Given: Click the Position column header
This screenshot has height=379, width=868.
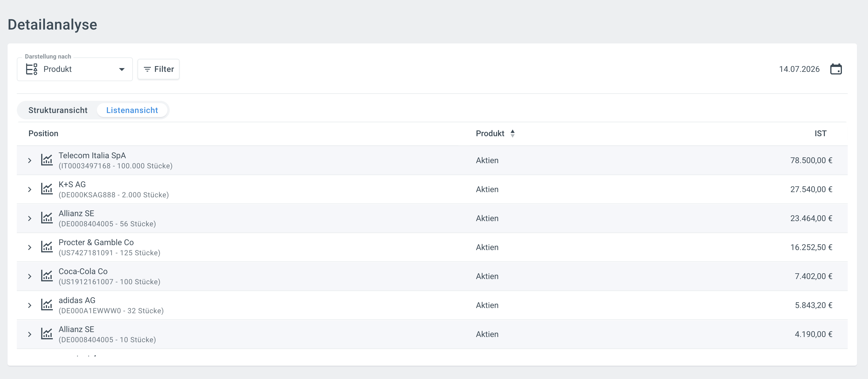Looking at the screenshot, I should pyautogui.click(x=43, y=133).
